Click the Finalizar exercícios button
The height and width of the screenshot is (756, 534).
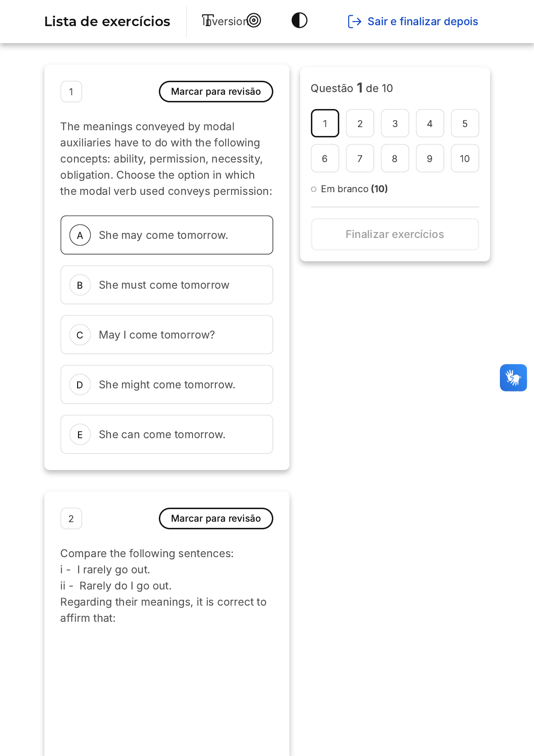coord(395,234)
